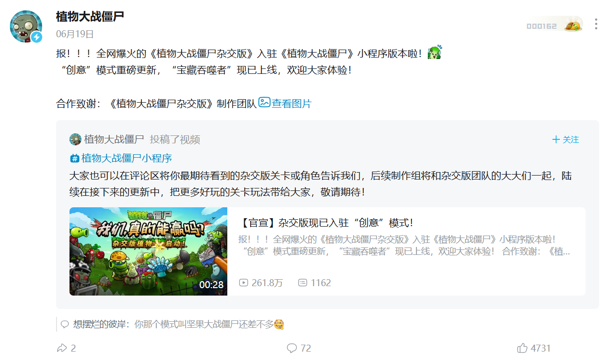Click the small avatar in the reposted card
607x364 pixels.
[x=75, y=139]
